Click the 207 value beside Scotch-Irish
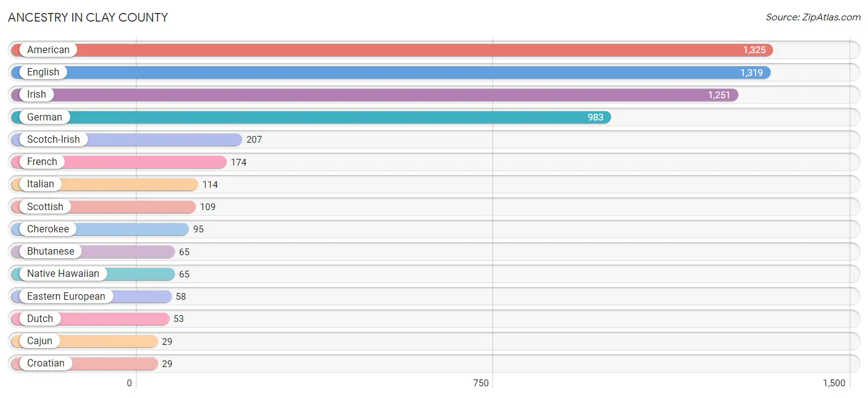 [254, 140]
